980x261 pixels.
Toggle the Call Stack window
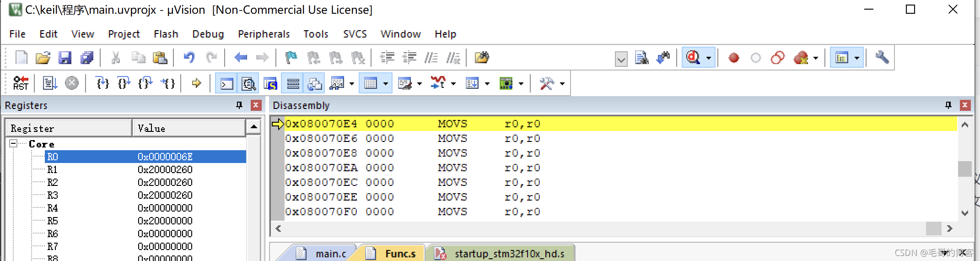315,83
